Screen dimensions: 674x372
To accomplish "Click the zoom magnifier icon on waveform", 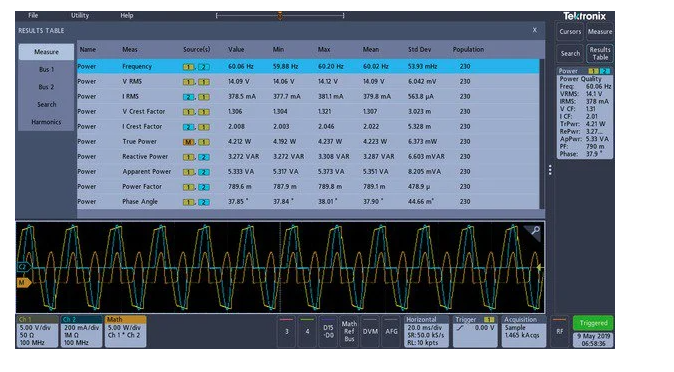I will [535, 231].
